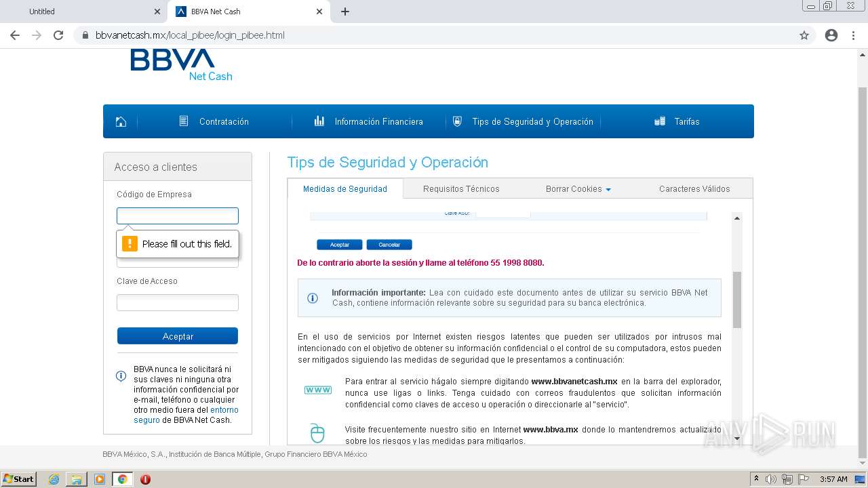This screenshot has height=488, width=868.
Task: Follow the 'entorno seguro' link
Action: point(186,415)
